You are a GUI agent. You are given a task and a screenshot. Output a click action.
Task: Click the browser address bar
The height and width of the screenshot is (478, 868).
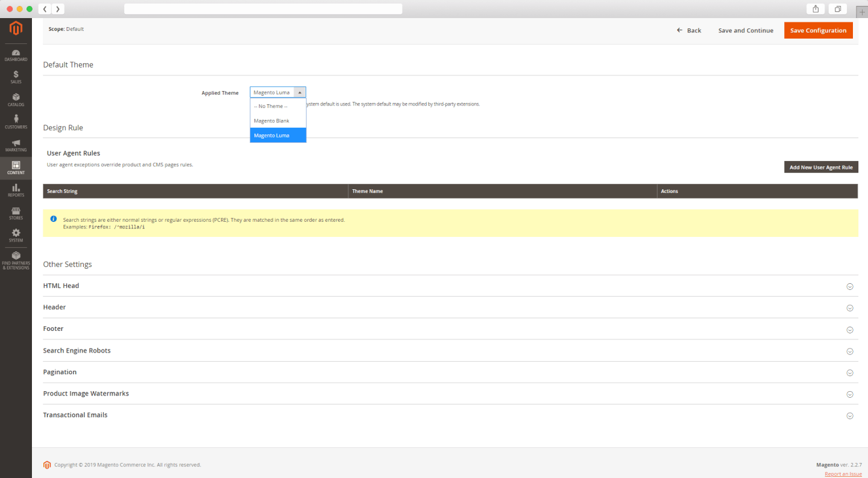(x=263, y=9)
